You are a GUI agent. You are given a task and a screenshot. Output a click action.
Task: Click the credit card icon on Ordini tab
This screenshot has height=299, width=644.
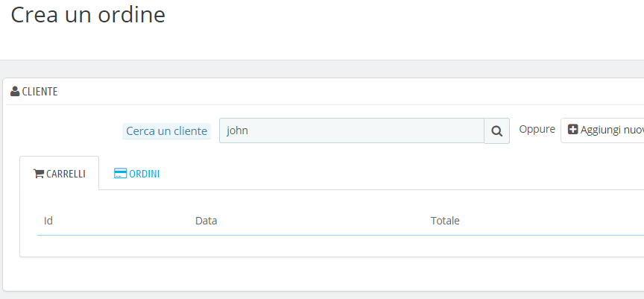pos(120,174)
